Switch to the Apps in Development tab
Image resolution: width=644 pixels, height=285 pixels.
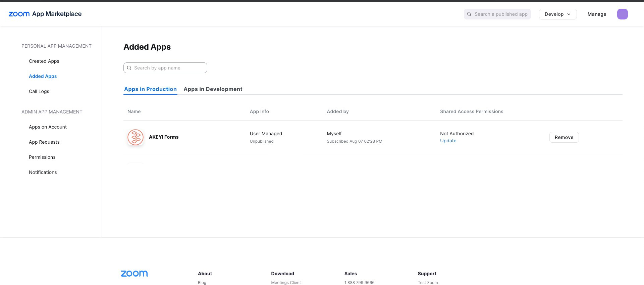(213, 89)
